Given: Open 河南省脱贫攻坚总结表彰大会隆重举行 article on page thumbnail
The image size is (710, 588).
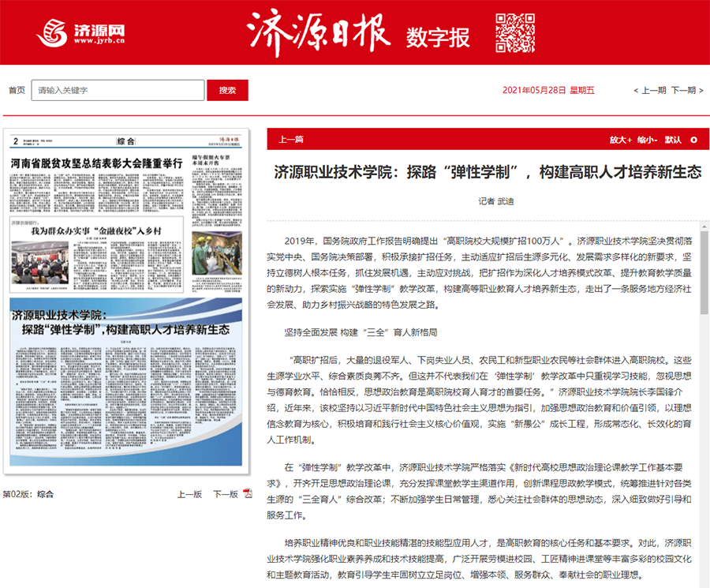Looking at the screenshot, I should tap(97, 163).
